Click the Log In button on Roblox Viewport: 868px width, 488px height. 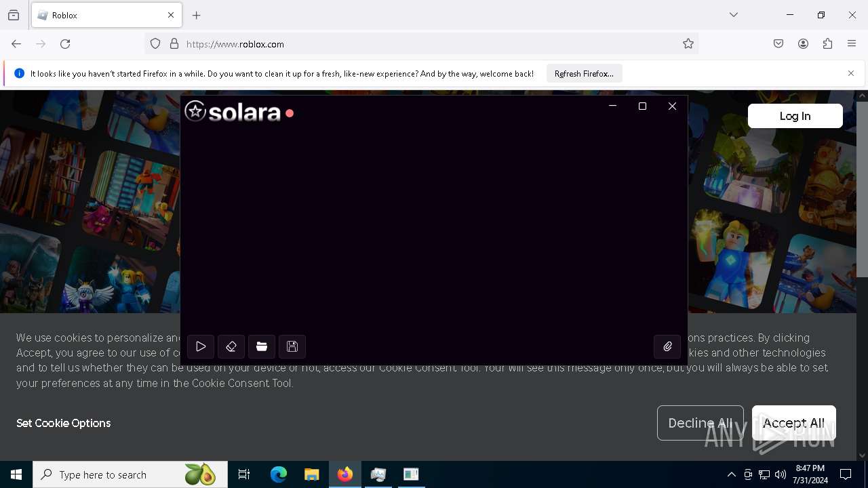pos(795,116)
